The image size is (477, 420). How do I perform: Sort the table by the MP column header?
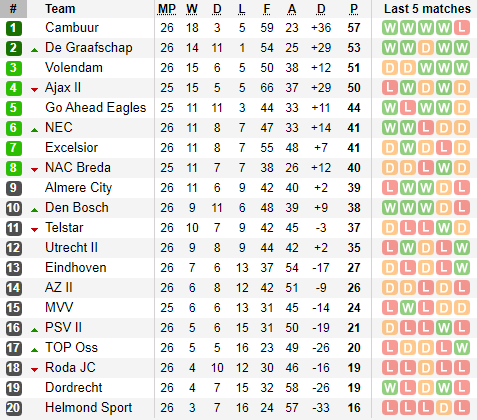tap(167, 9)
